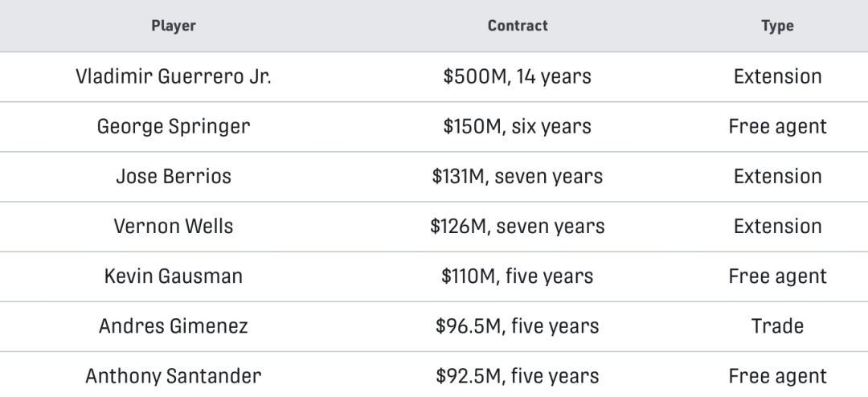Click the $150M, six years contract cell
The height and width of the screenshot is (397, 868).
[518, 127]
